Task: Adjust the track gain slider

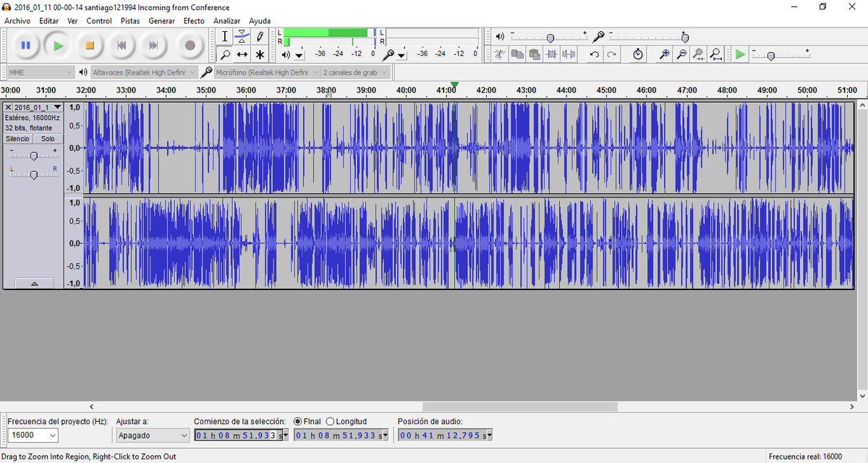Action: [33, 156]
